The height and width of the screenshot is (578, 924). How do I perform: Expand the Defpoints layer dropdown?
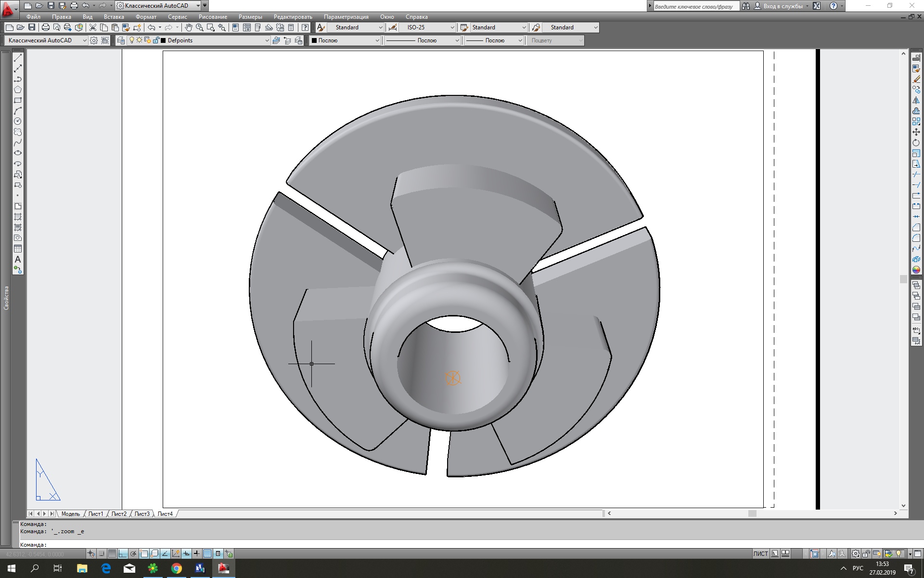(267, 40)
